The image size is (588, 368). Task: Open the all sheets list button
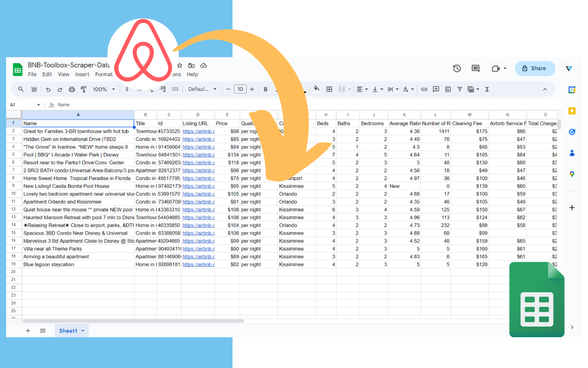43,331
